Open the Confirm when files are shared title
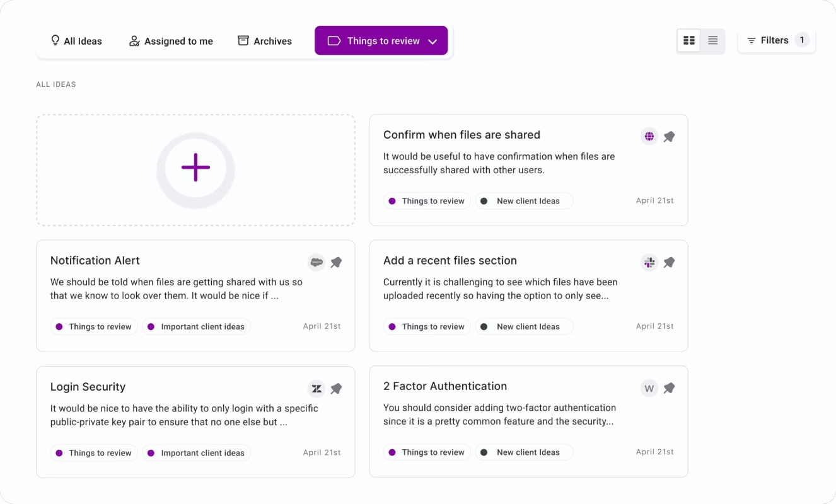Image resolution: width=836 pixels, height=504 pixels. click(462, 135)
